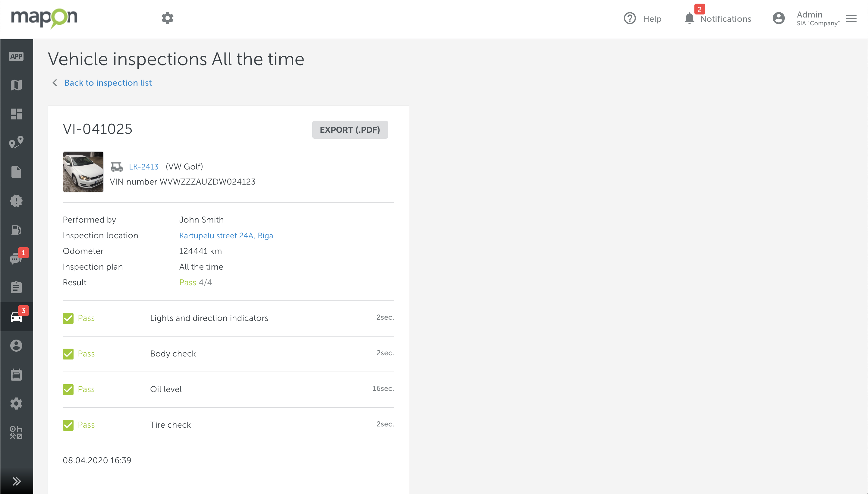Click the people/drivers sidebar icon

[x=17, y=345]
